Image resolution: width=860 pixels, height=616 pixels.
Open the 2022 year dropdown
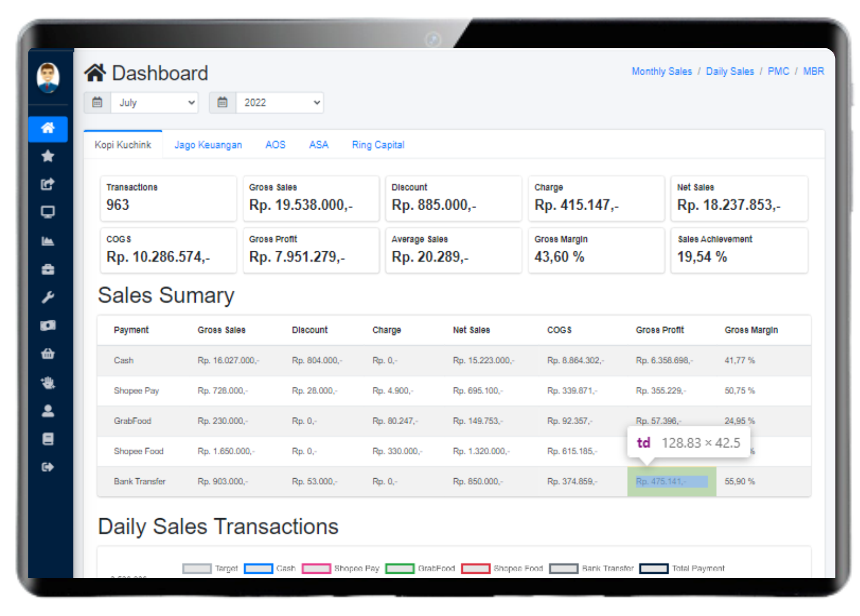pyautogui.click(x=279, y=103)
